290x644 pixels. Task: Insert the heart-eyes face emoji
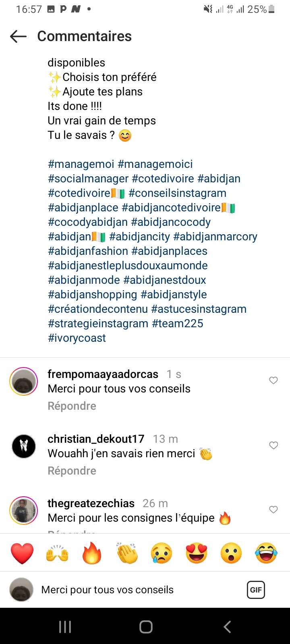click(197, 553)
